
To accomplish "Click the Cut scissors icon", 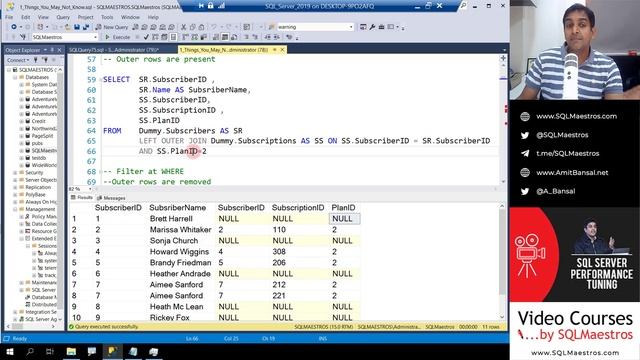I will [183, 27].
